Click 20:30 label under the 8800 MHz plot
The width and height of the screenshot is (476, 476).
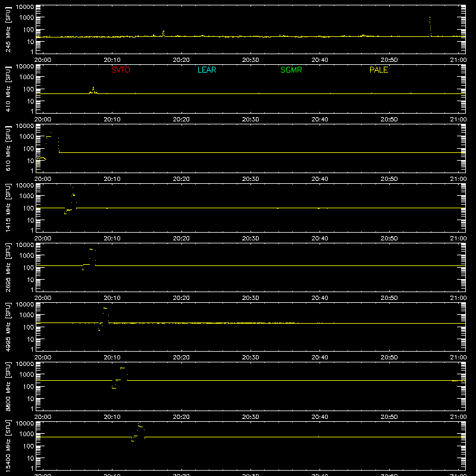pos(250,417)
